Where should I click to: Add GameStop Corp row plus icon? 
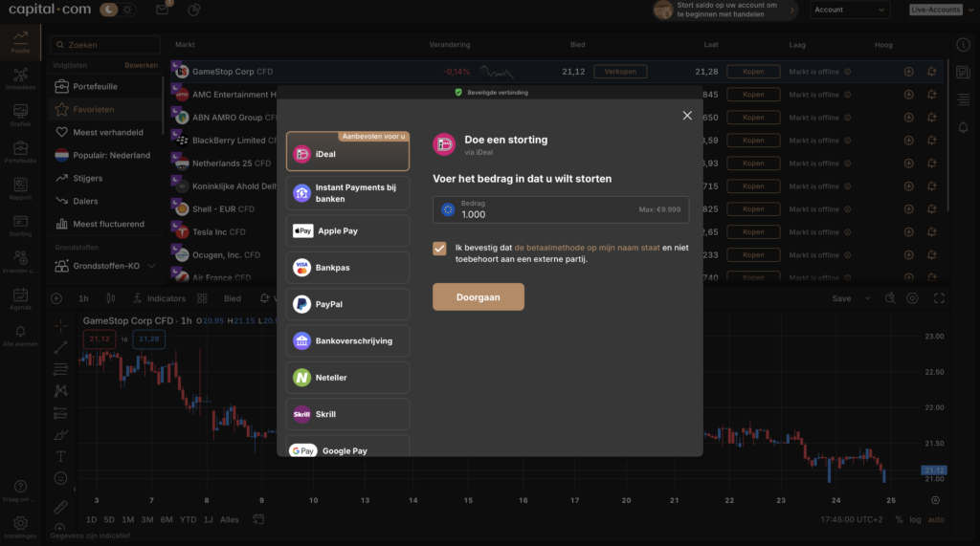point(909,72)
